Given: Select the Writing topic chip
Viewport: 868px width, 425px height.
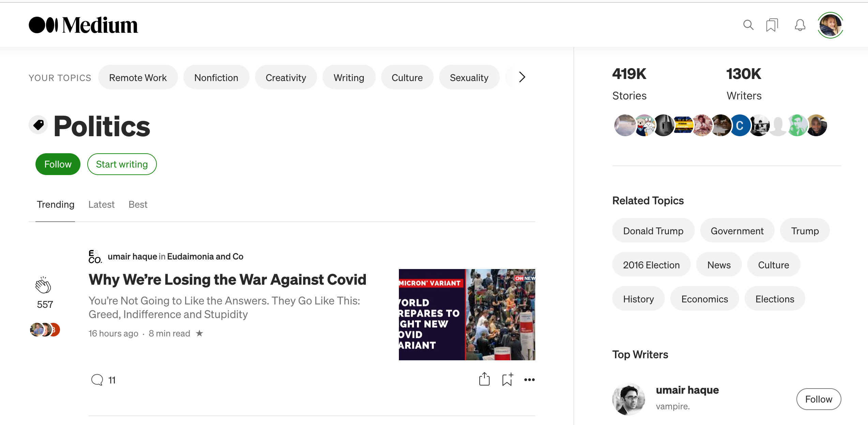Looking at the screenshot, I should [349, 77].
